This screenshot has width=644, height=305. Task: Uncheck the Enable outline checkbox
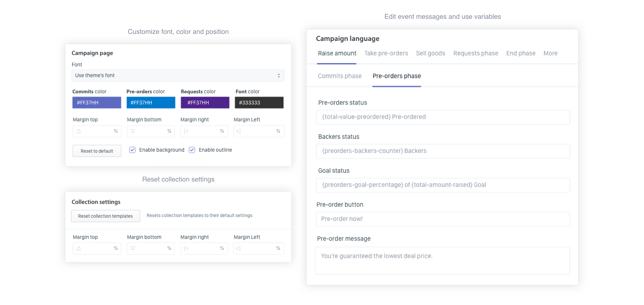coord(192,150)
